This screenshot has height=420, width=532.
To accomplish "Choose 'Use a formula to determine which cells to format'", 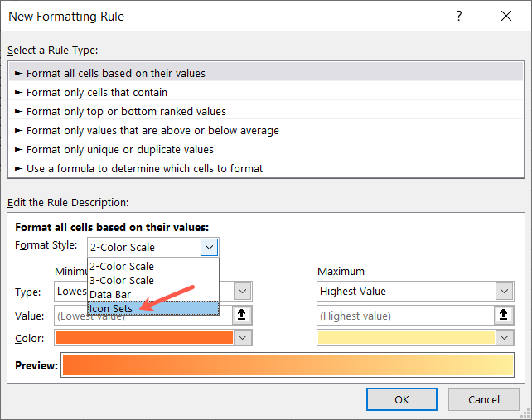I will (x=144, y=168).
